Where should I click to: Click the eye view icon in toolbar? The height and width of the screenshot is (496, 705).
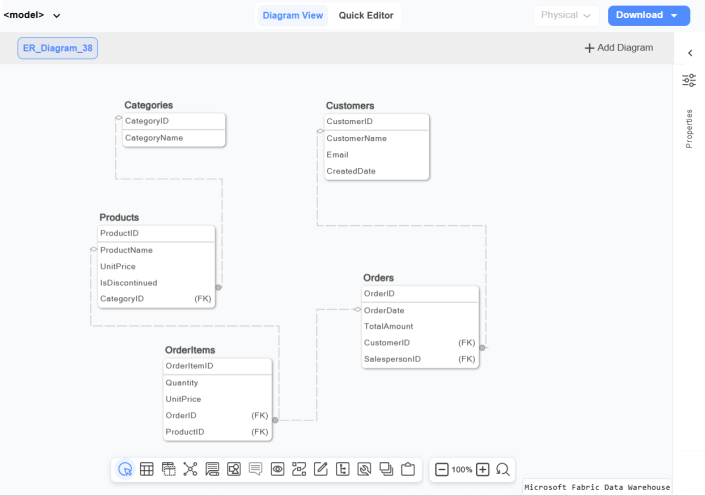point(277,469)
